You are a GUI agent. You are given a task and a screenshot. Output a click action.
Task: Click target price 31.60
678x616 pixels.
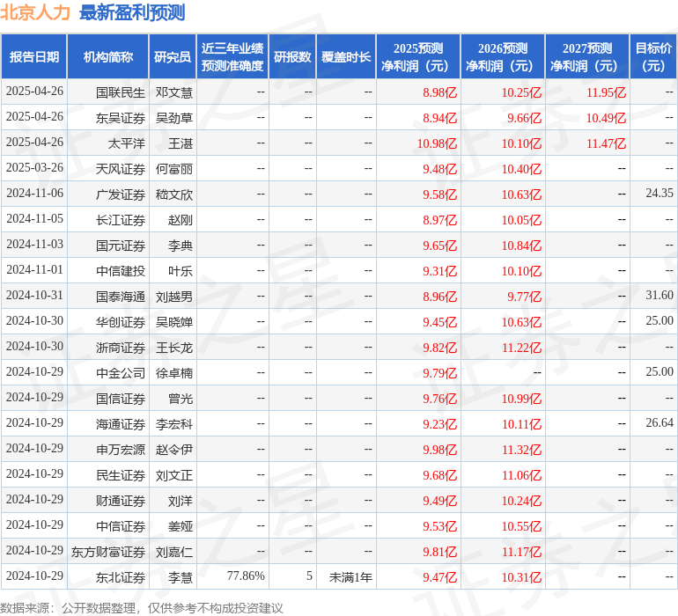(660, 295)
